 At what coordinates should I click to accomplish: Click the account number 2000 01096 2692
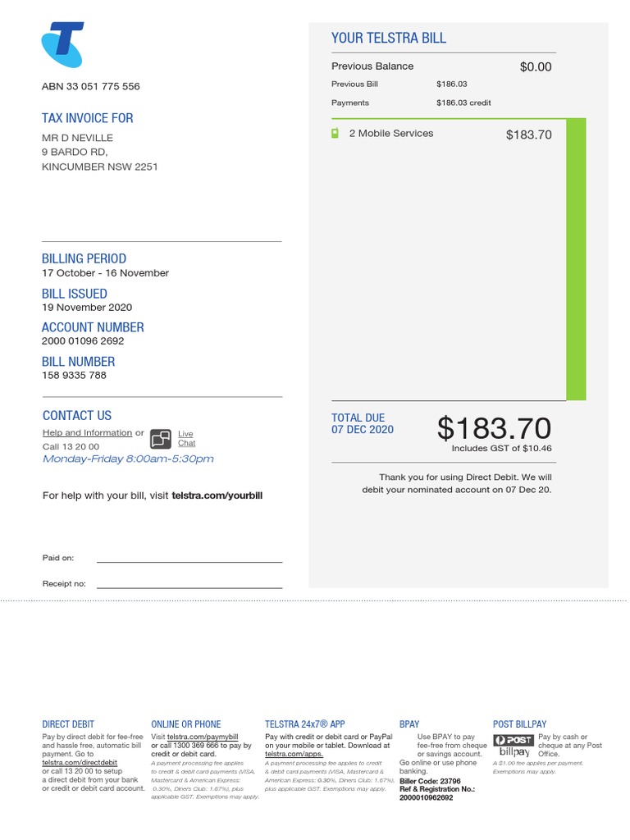(x=83, y=341)
